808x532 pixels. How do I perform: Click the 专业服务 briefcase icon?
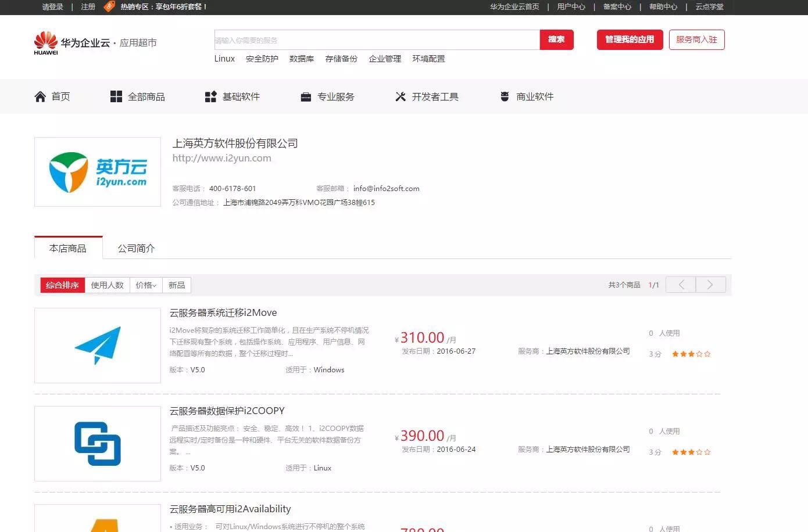(306, 97)
